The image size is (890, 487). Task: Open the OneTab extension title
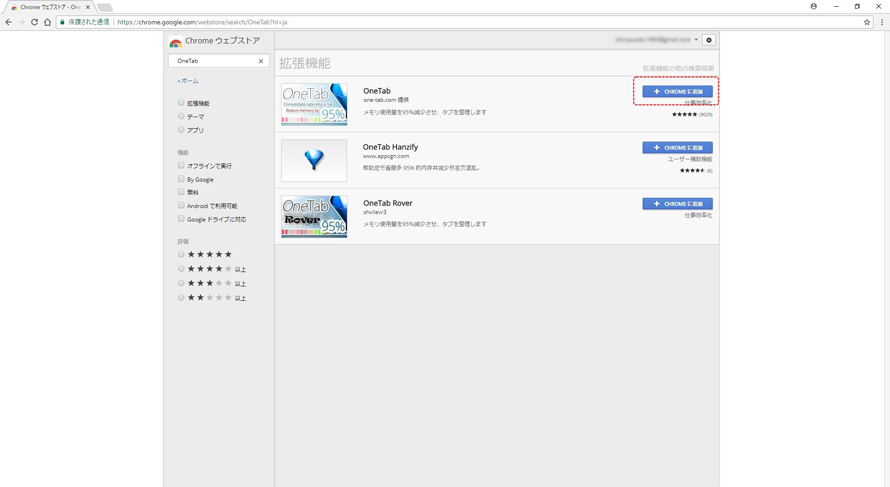[377, 91]
